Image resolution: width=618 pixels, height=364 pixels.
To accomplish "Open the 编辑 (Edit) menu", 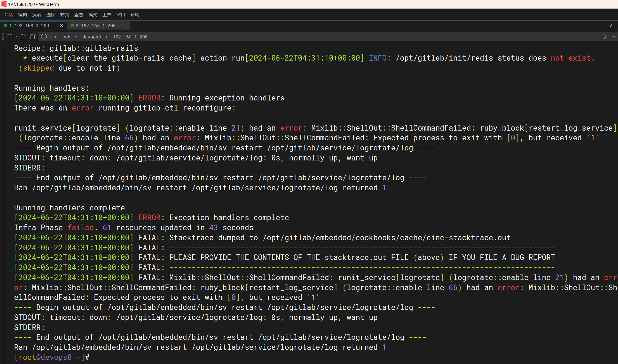I will 22,15.
